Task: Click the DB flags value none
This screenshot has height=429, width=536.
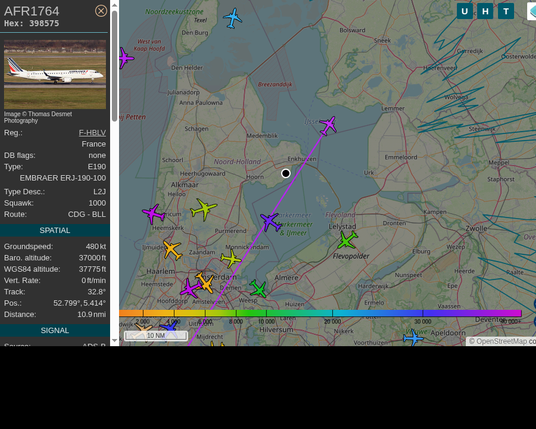Action: click(97, 155)
